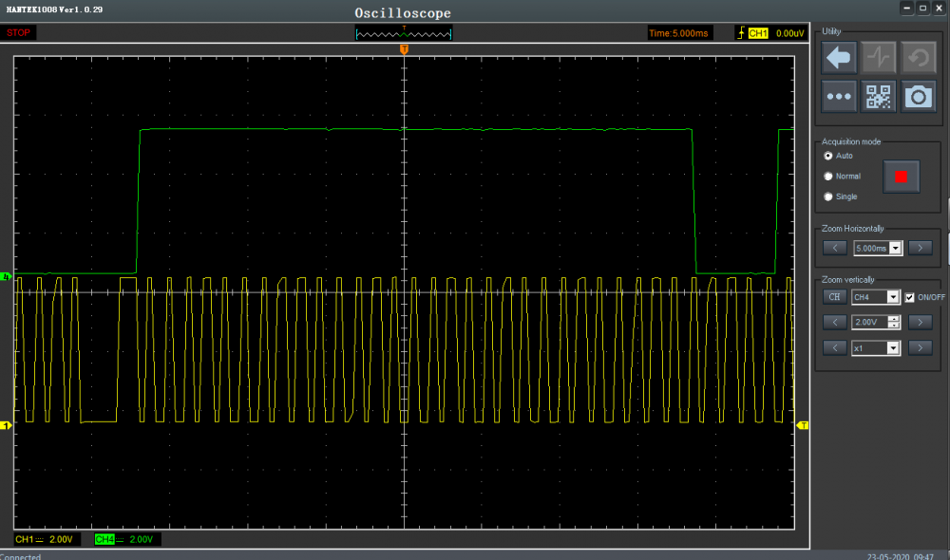Click the yellow CH1 level marker on left edge
The height and width of the screenshot is (560, 950).
5,426
